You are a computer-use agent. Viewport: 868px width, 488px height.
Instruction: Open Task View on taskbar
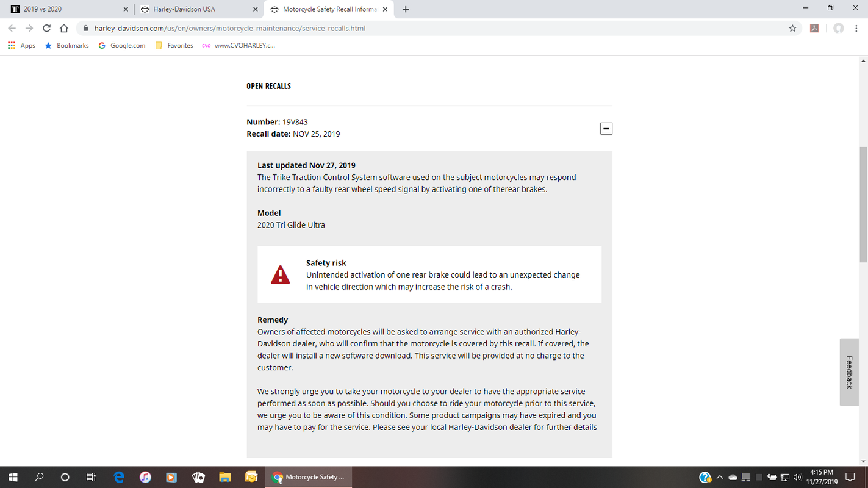click(90, 477)
